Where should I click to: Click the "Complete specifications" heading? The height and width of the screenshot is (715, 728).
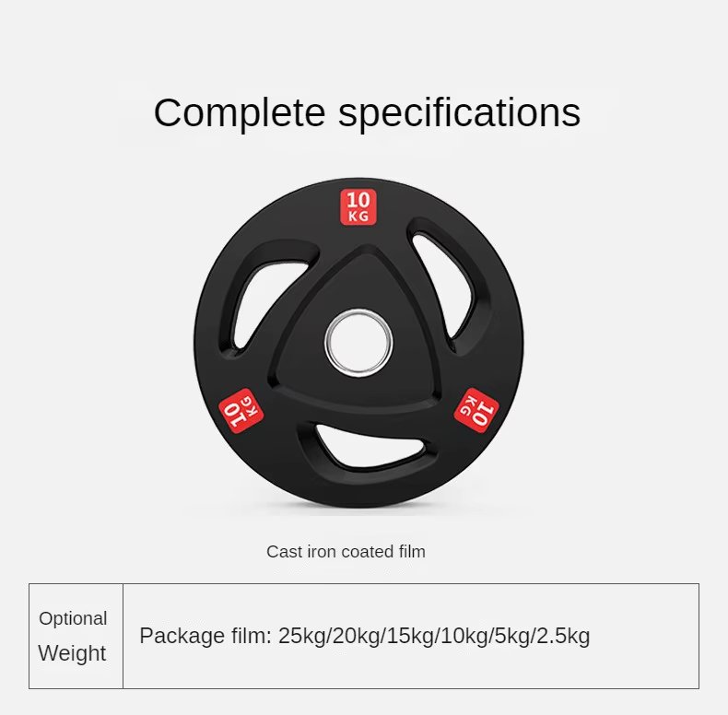point(367,113)
